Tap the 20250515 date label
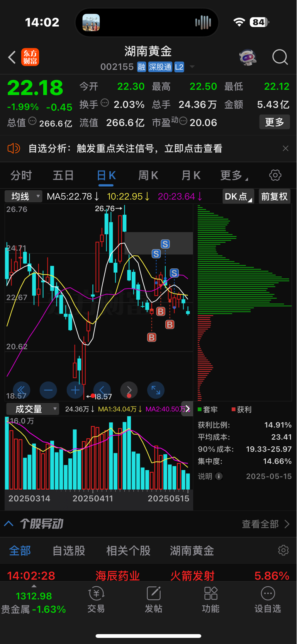Viewport: 297px width, 644px height. pyautogui.click(x=169, y=498)
